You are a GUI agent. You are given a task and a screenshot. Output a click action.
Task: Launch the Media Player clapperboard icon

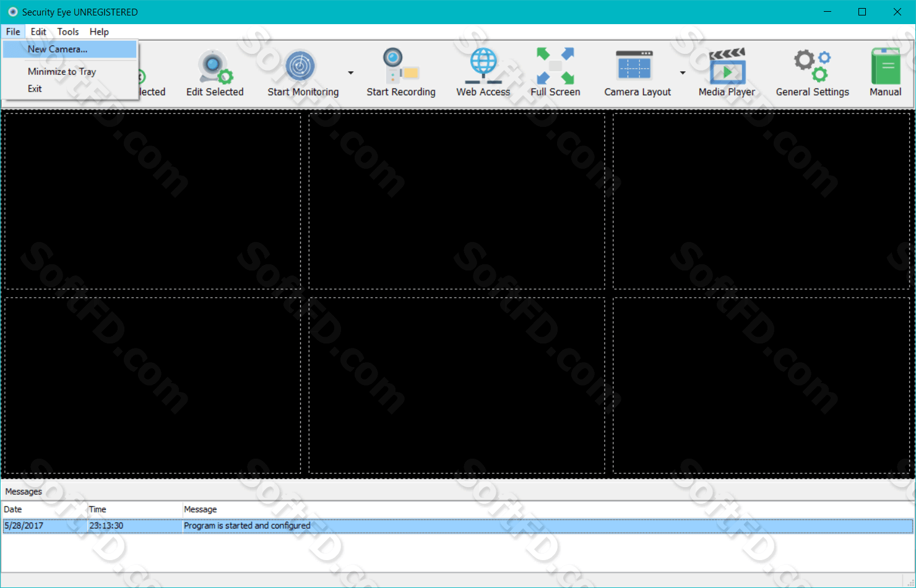click(x=727, y=66)
